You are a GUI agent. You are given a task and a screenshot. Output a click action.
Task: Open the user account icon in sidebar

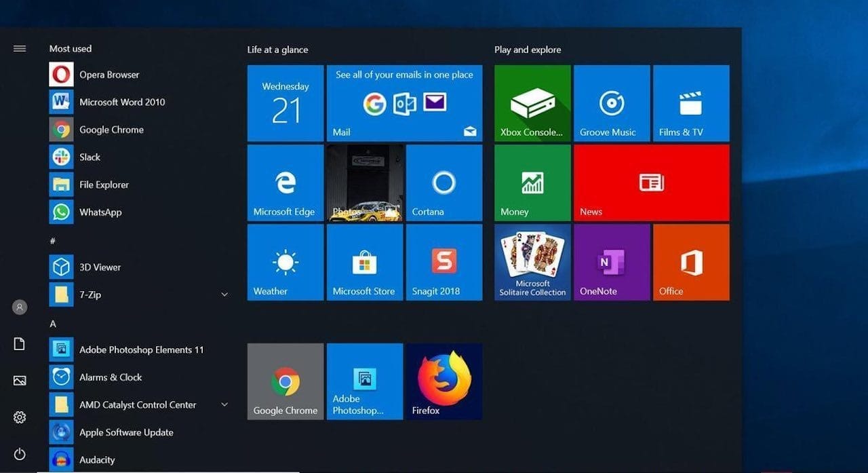[x=20, y=307]
